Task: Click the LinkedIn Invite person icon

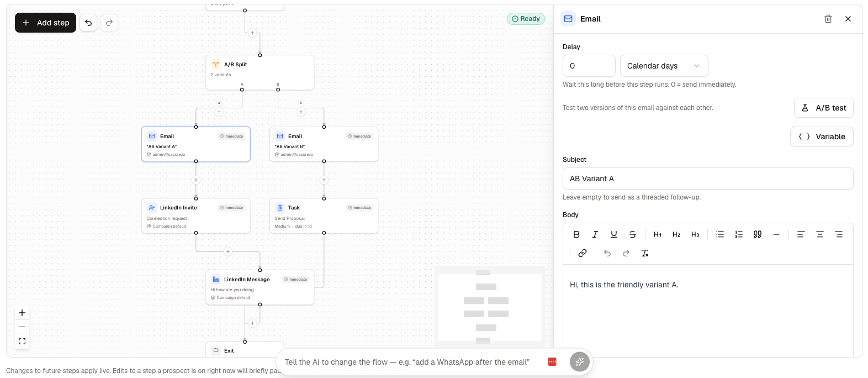Action: coord(152,208)
